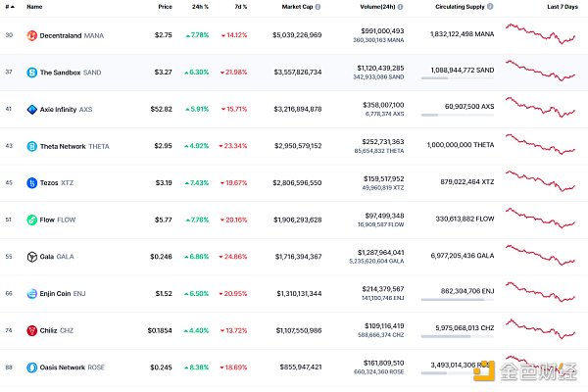Click the Volume(24h) info icon

[x=400, y=7]
